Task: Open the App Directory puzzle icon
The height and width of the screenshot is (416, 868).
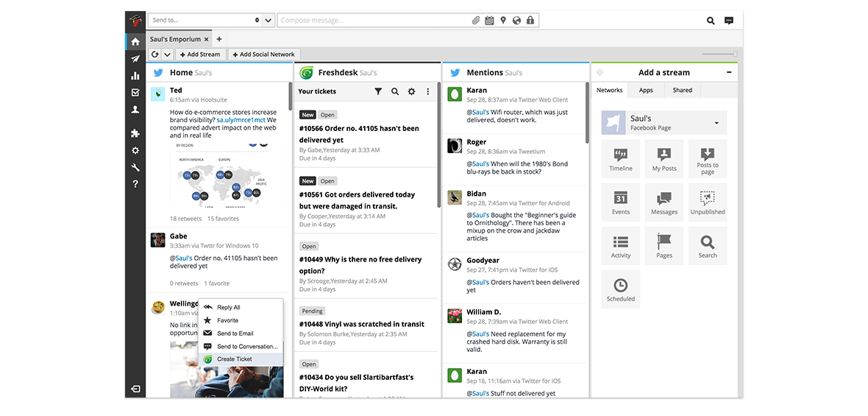Action: click(135, 133)
